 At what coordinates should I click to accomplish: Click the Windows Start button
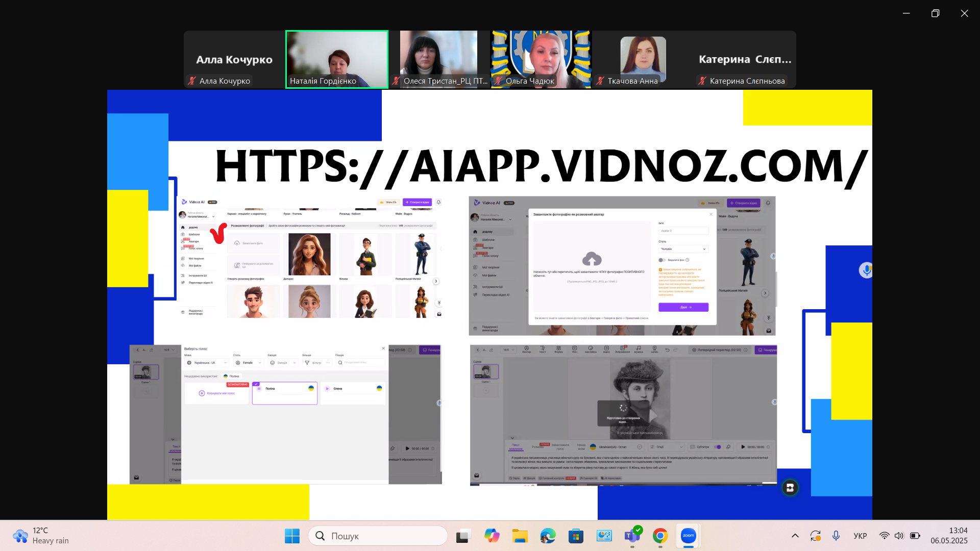pos(292,536)
